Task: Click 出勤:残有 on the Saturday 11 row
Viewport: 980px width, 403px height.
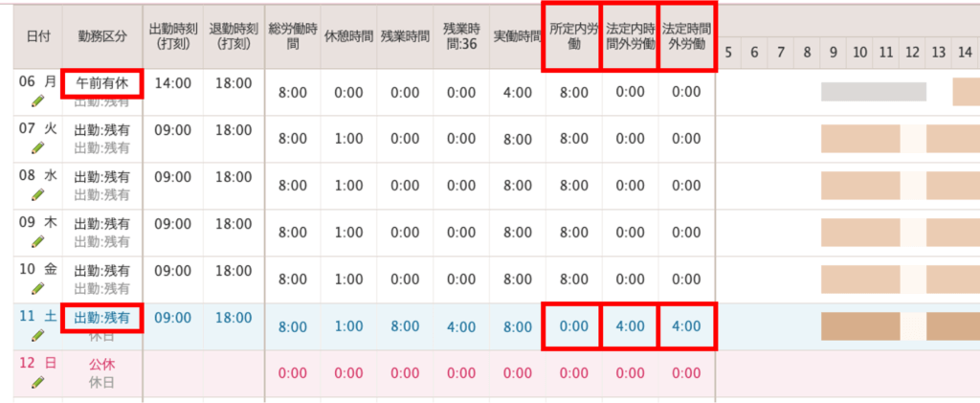Action: pyautogui.click(x=102, y=317)
